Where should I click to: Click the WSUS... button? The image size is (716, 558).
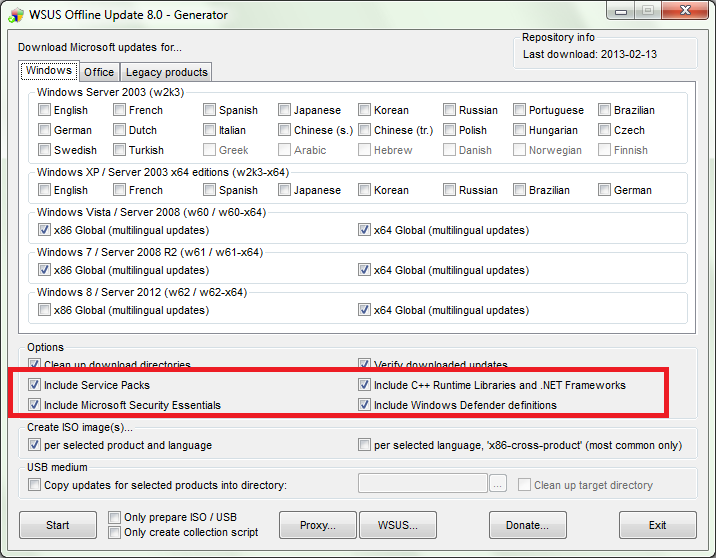398,525
